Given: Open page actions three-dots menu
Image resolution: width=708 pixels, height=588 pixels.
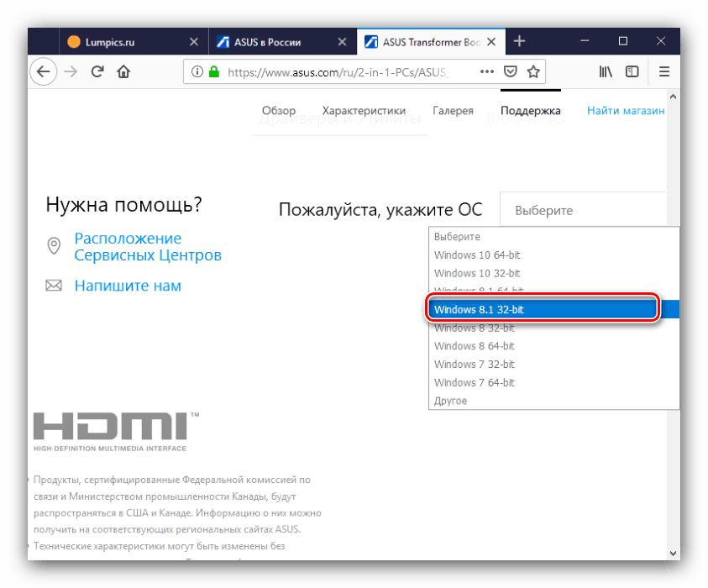Looking at the screenshot, I should coord(487,71).
